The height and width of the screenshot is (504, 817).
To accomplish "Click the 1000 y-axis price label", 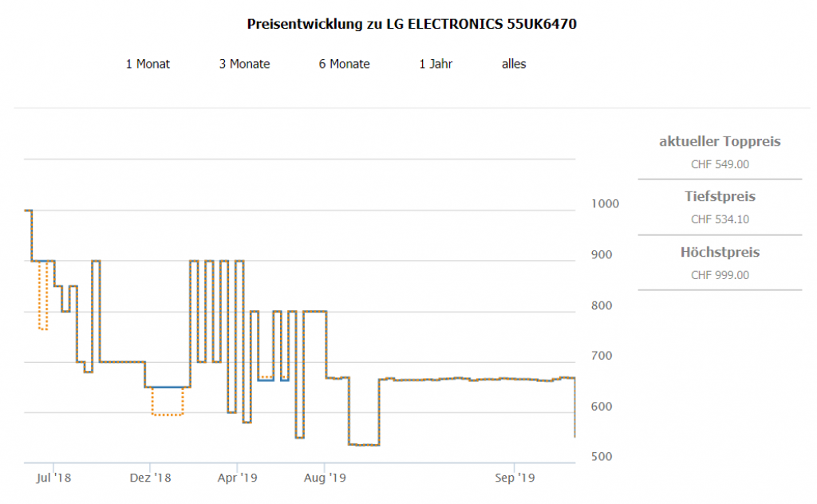I will coord(603,204).
